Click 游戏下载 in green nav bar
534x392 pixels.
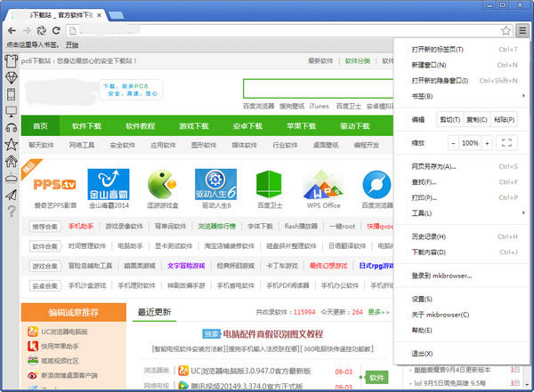point(194,126)
